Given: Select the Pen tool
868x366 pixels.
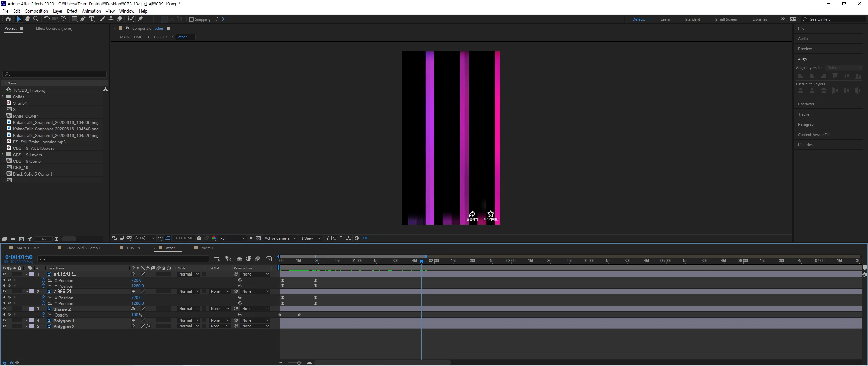Looking at the screenshot, I should pos(83,19).
